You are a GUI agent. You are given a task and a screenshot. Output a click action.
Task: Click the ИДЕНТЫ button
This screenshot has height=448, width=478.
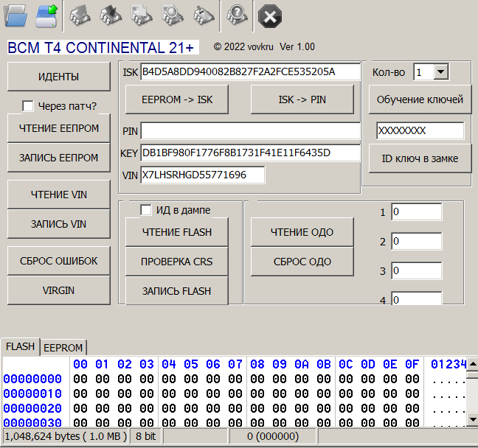pos(58,77)
